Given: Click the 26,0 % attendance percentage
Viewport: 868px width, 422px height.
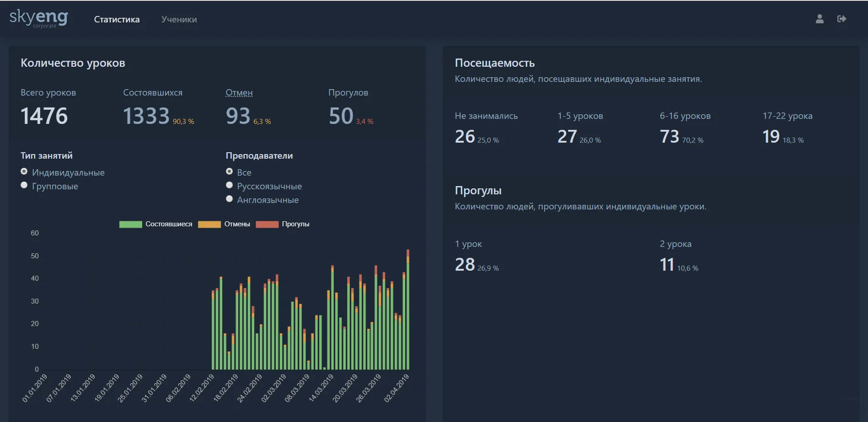Looking at the screenshot, I should [x=590, y=140].
